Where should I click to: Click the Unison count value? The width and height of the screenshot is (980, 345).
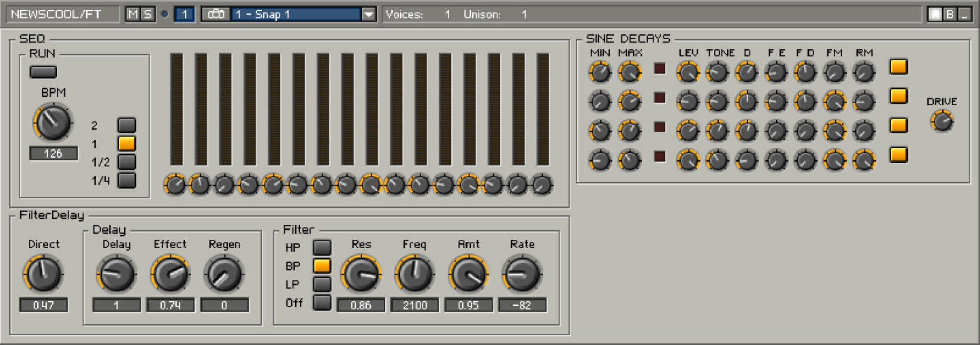tap(524, 14)
